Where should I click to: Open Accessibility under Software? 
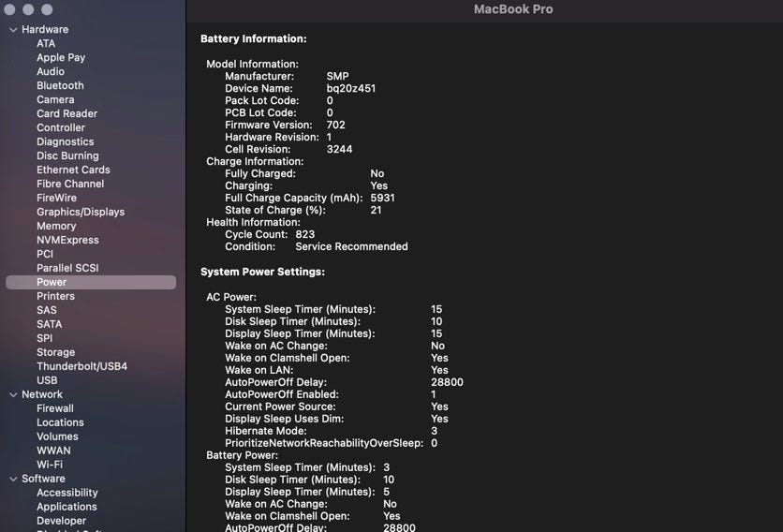click(x=66, y=493)
